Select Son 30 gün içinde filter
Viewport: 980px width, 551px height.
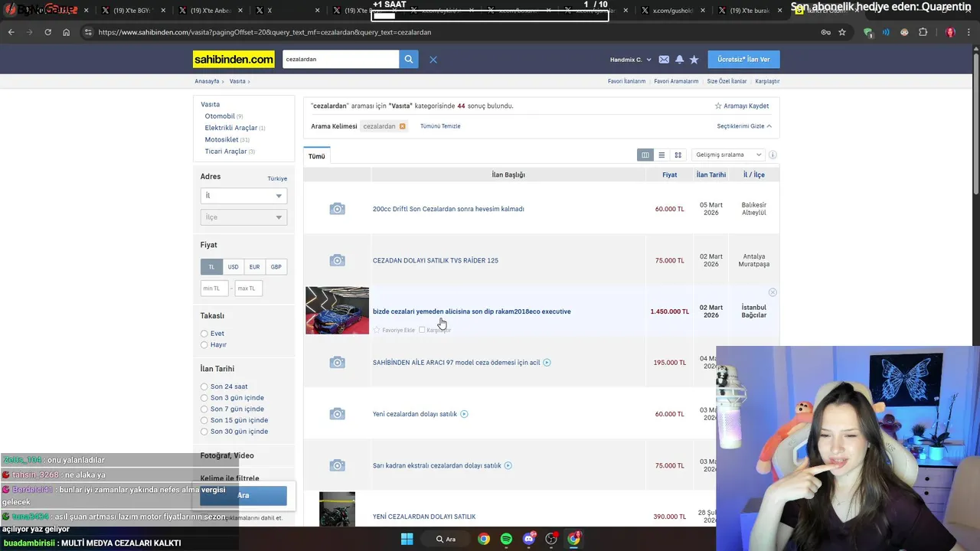tap(204, 432)
